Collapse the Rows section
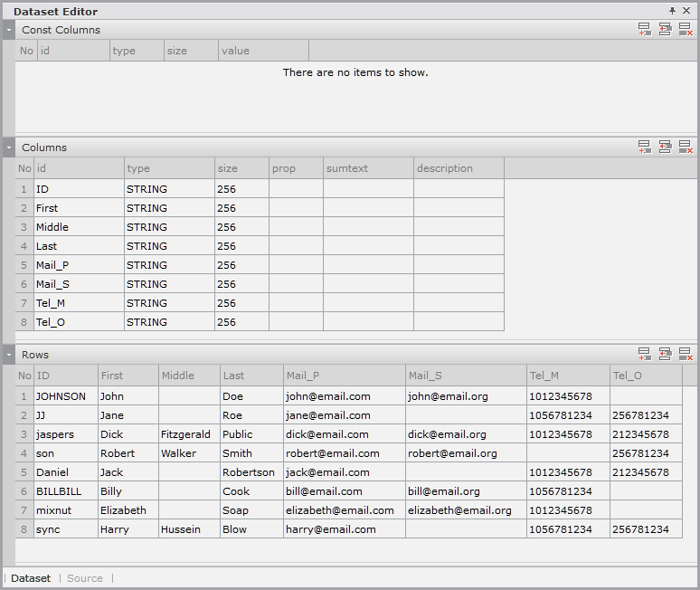 (9, 354)
